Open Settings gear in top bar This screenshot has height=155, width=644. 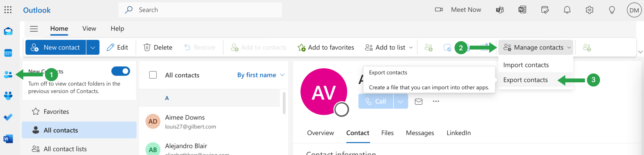click(x=589, y=10)
